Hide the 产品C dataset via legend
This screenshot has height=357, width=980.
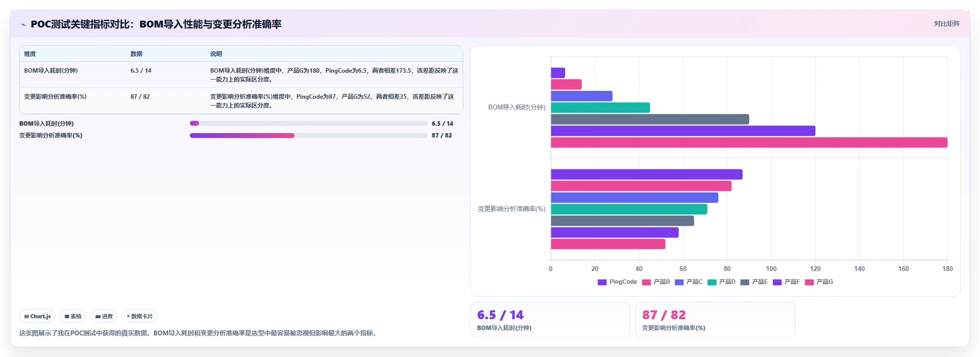tap(688, 282)
